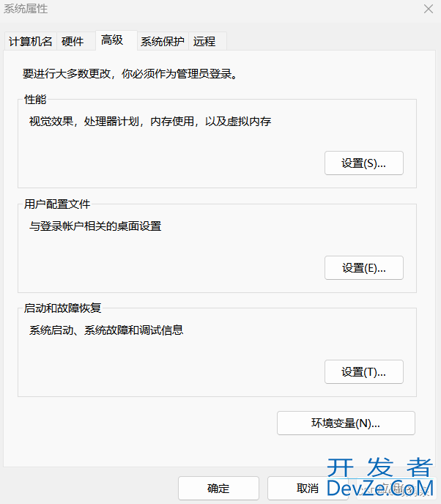Click text 要进行大多数更改，你必须作为管理员登录。
The height and width of the screenshot is (504, 441).
tap(130, 73)
